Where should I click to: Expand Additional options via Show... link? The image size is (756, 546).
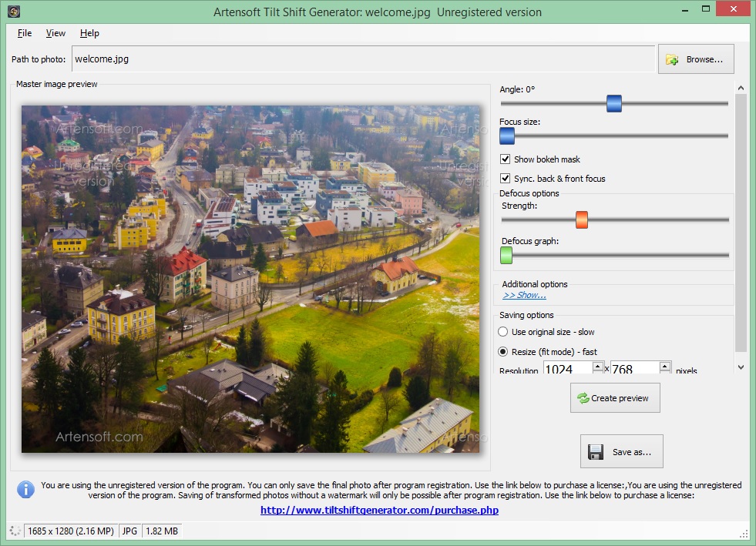coord(525,295)
